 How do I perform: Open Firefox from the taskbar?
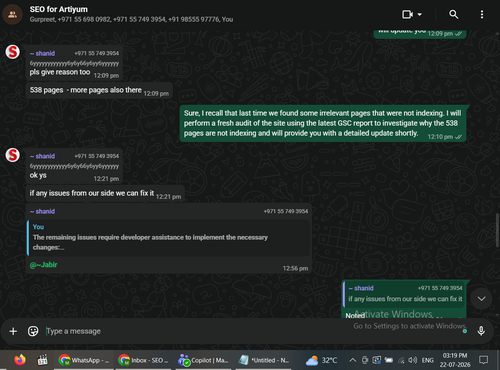click(x=20, y=360)
